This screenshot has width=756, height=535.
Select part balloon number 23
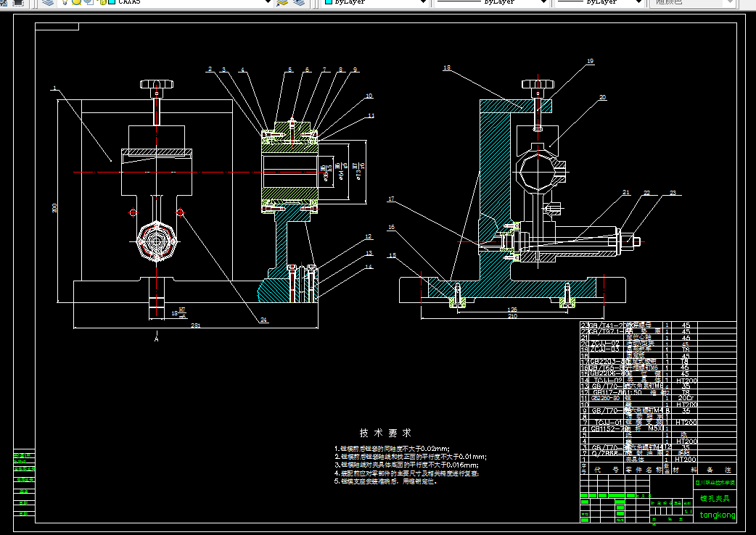[x=673, y=193]
